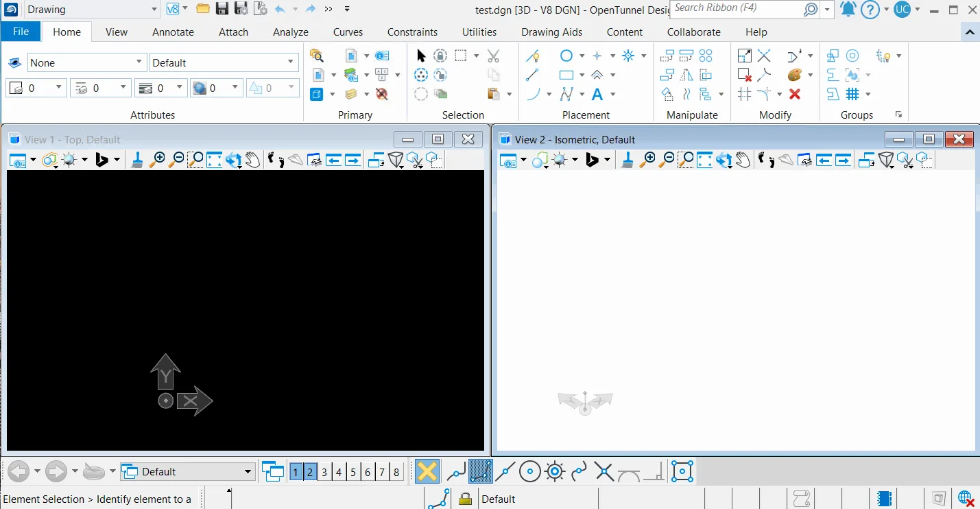
Task: Open the element template dropdown showing Default
Action: pos(224,62)
